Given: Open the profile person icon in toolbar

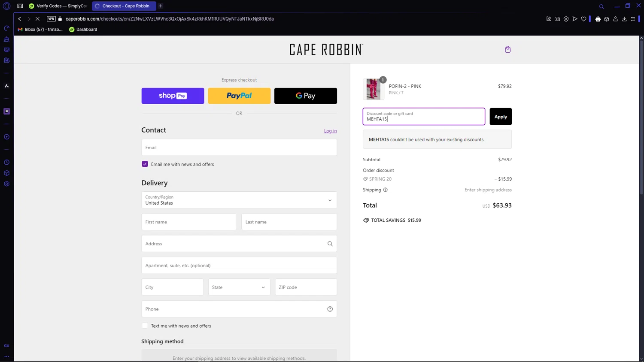Looking at the screenshot, I should coord(615,19).
